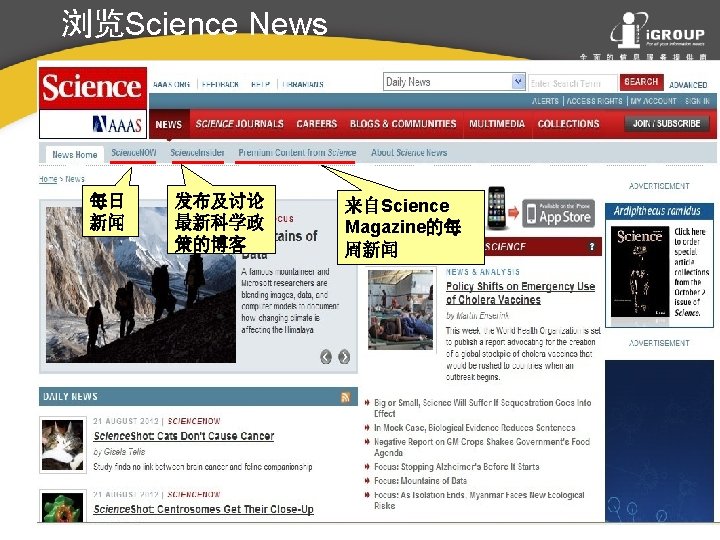The width and height of the screenshot is (720, 540).
Task: Select COLLECTIONS menu item
Action: click(568, 124)
